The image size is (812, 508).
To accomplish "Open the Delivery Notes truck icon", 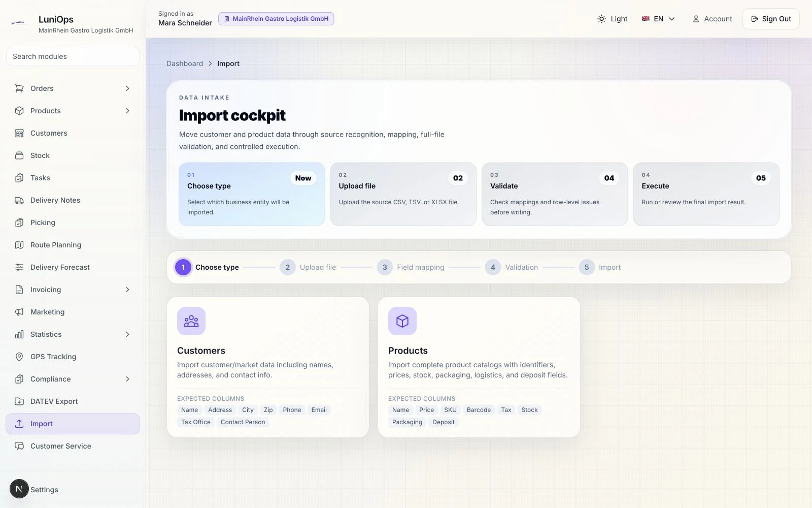I will pos(19,200).
